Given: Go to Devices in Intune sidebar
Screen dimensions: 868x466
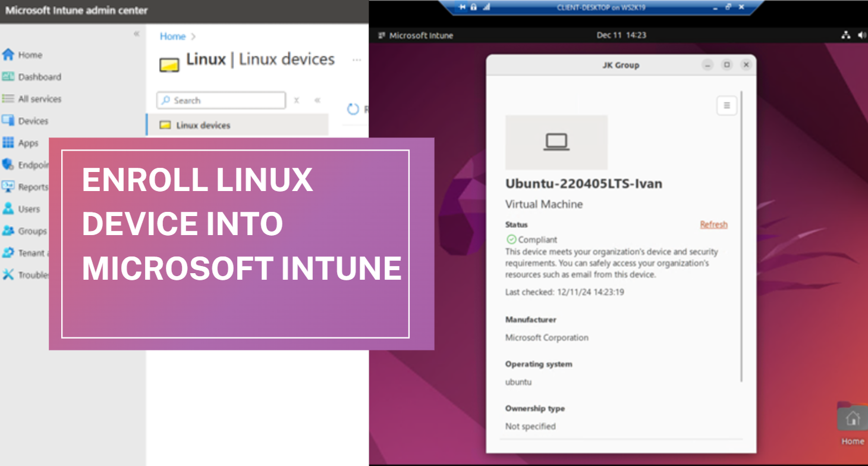Looking at the screenshot, I should tap(25, 121).
